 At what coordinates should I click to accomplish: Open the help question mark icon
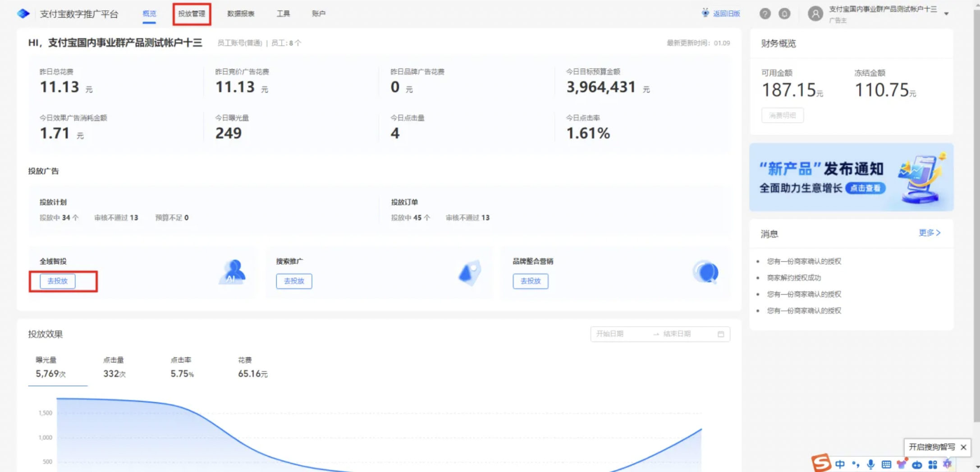click(765, 14)
